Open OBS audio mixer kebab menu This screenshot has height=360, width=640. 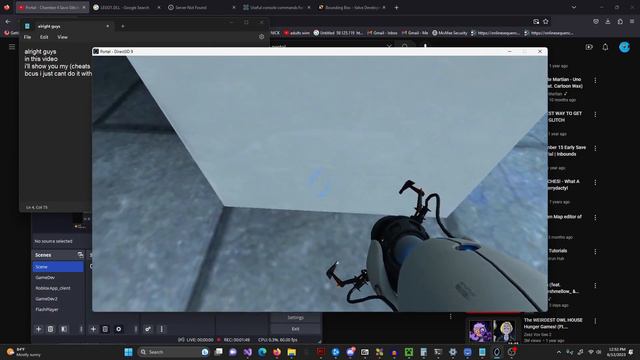(x=162, y=329)
